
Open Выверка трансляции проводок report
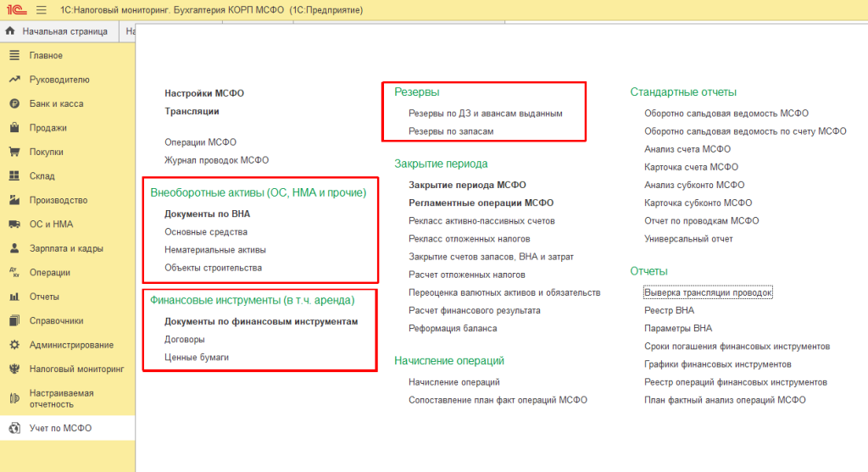pos(709,292)
